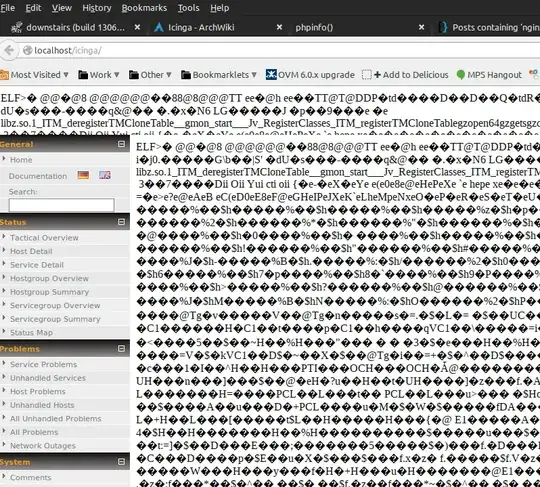Click the OVM bookmark favicon
Image resolution: width=540 pixels, height=487 pixels.
[271, 75]
